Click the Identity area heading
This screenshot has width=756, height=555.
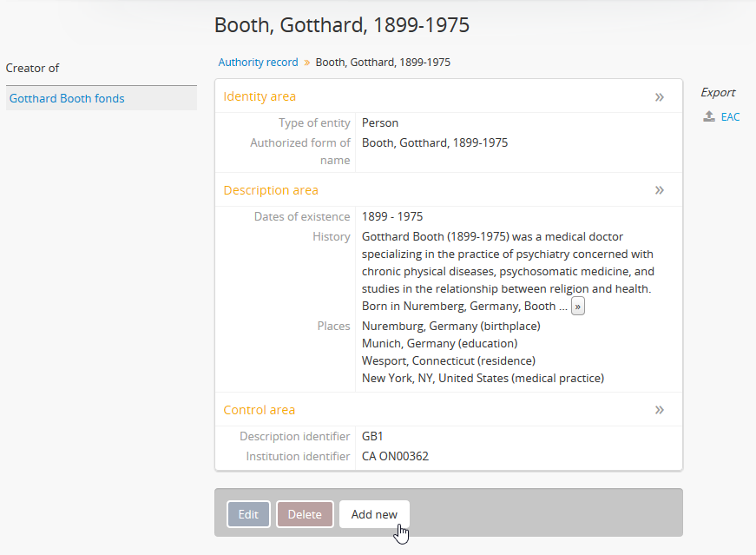[260, 96]
